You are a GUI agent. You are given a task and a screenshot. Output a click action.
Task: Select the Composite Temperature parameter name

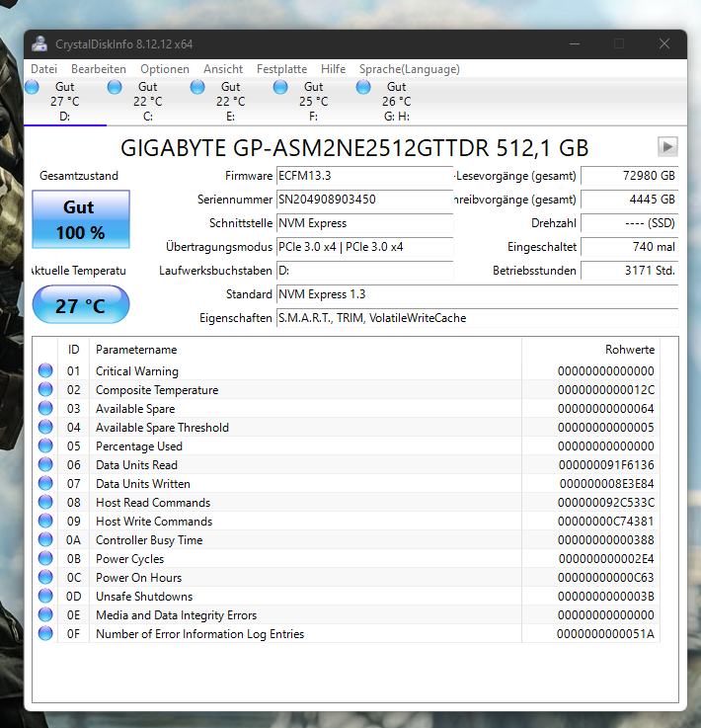pos(157,390)
